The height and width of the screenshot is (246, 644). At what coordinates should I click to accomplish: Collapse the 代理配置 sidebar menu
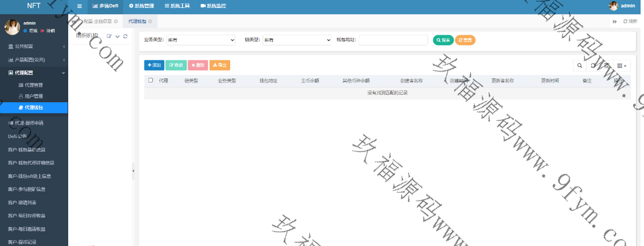[34, 73]
